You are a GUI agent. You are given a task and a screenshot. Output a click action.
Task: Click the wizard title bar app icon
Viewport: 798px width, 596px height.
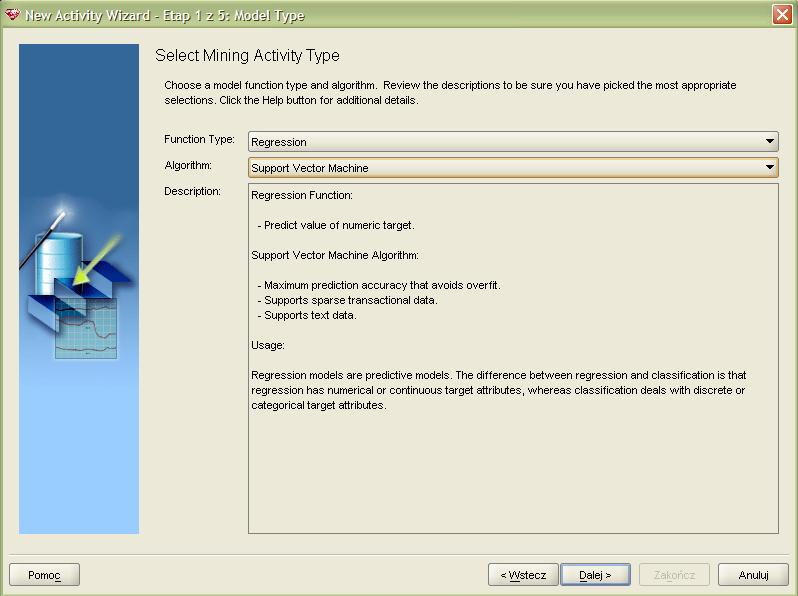coord(13,15)
